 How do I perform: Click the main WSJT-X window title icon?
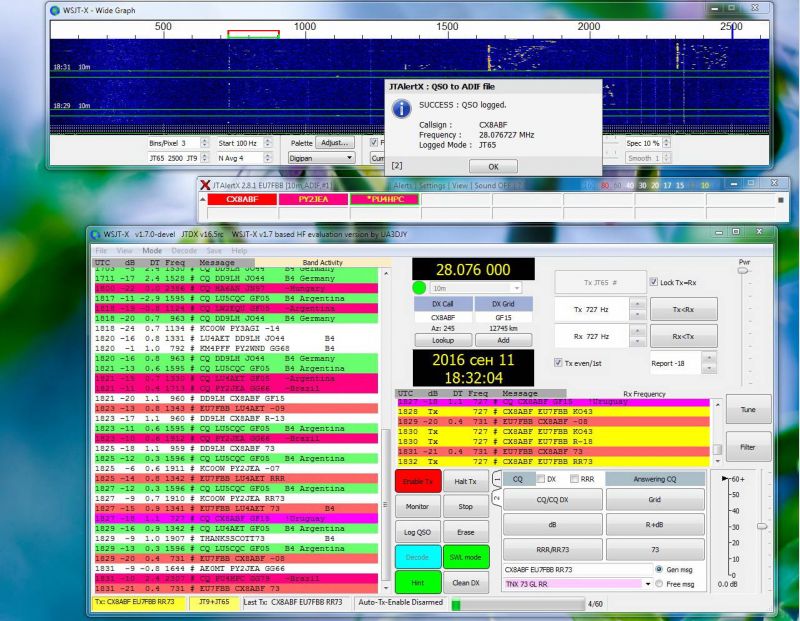click(x=95, y=235)
